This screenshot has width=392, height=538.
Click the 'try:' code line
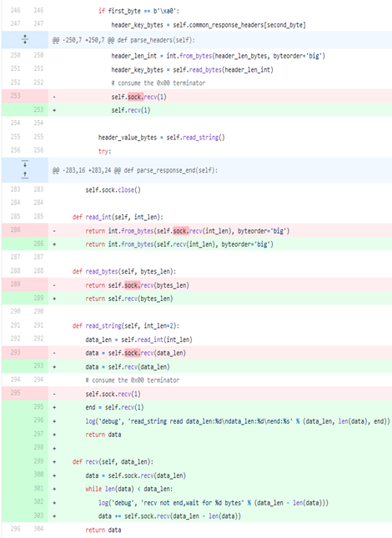click(104, 151)
